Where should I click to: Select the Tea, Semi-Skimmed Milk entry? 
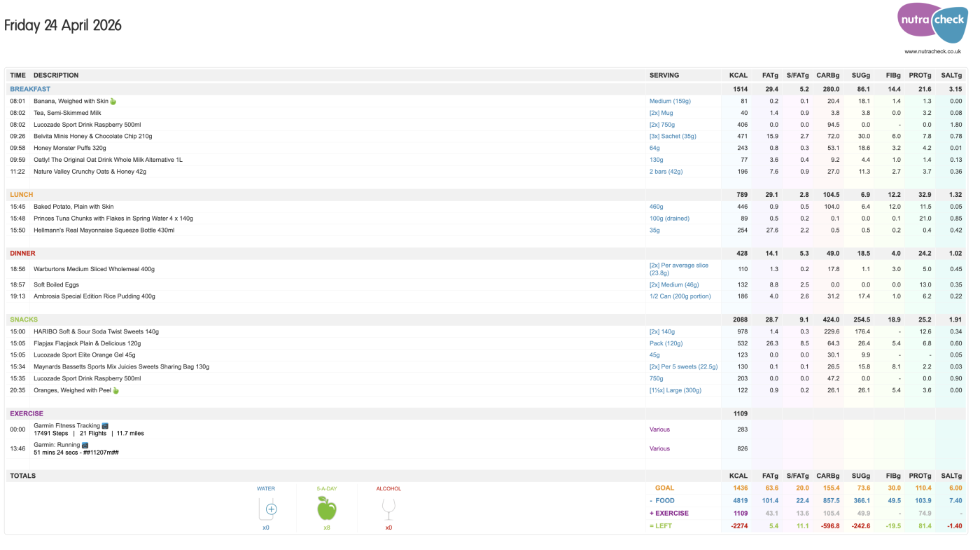67,113
